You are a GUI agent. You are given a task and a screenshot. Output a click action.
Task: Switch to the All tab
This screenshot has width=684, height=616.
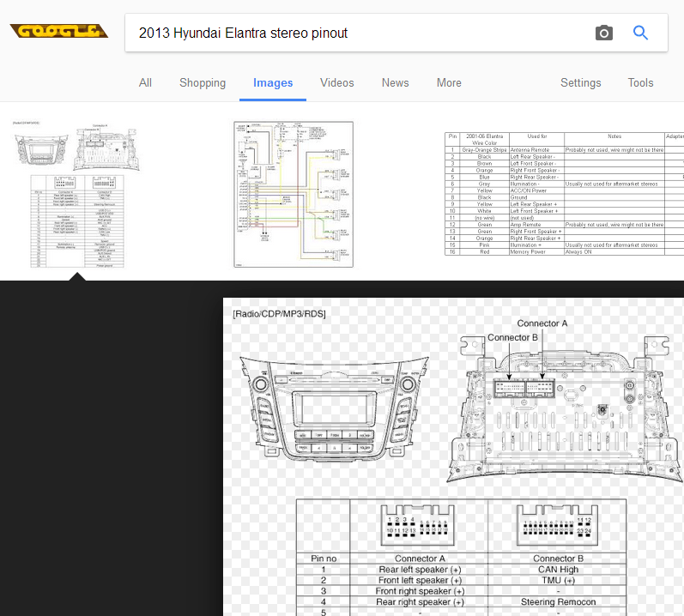[x=145, y=83]
